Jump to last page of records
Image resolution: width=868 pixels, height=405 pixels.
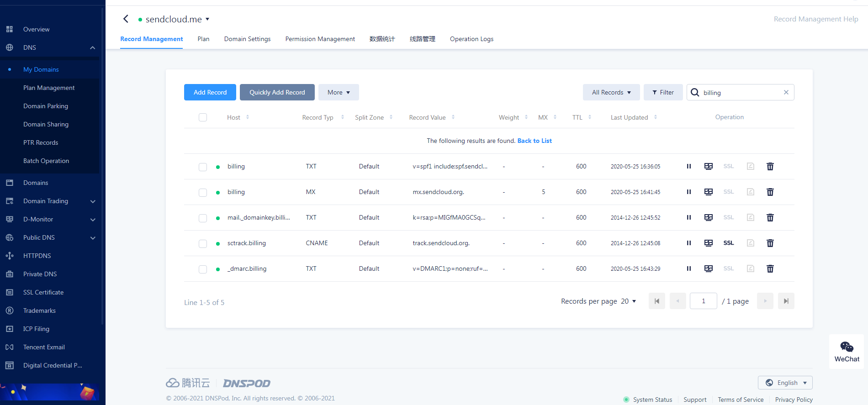tap(786, 301)
